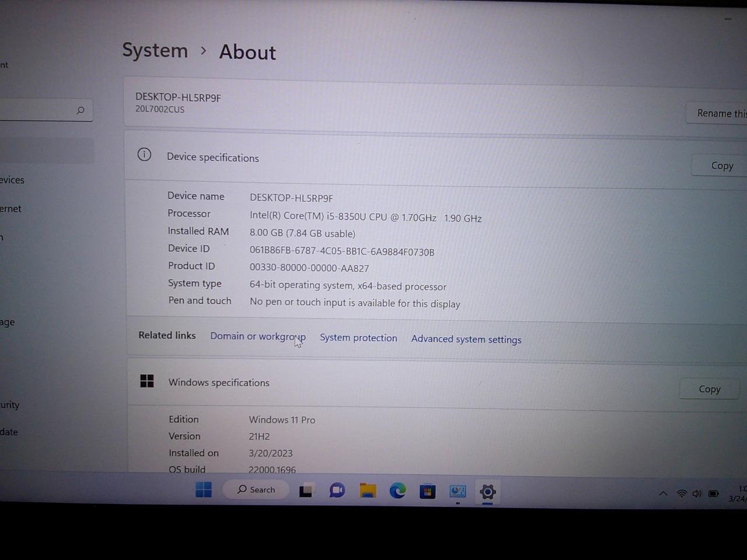Go back to System breadcrumb
Viewport: 747px width, 560px height.
(x=155, y=50)
